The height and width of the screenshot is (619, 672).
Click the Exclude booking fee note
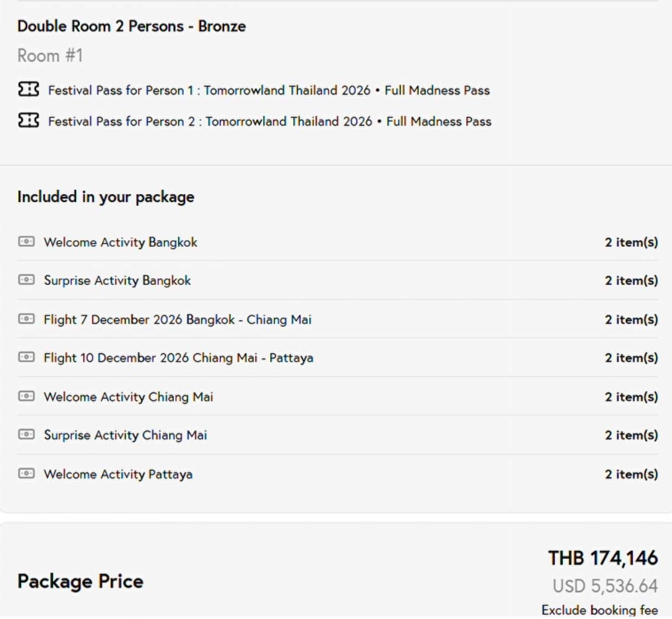pos(599,610)
